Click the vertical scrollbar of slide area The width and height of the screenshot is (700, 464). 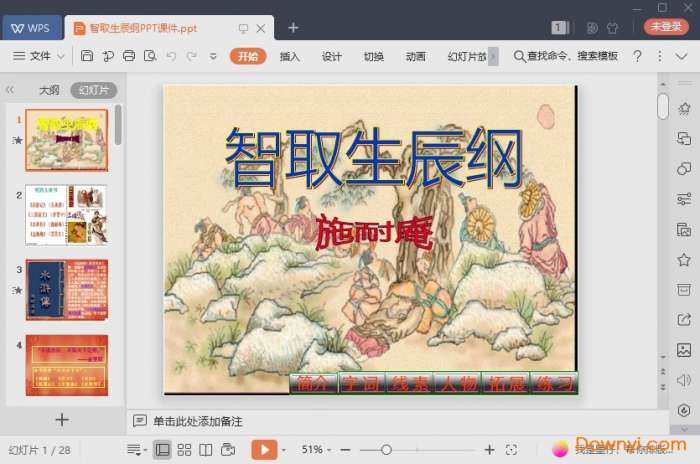[663, 107]
